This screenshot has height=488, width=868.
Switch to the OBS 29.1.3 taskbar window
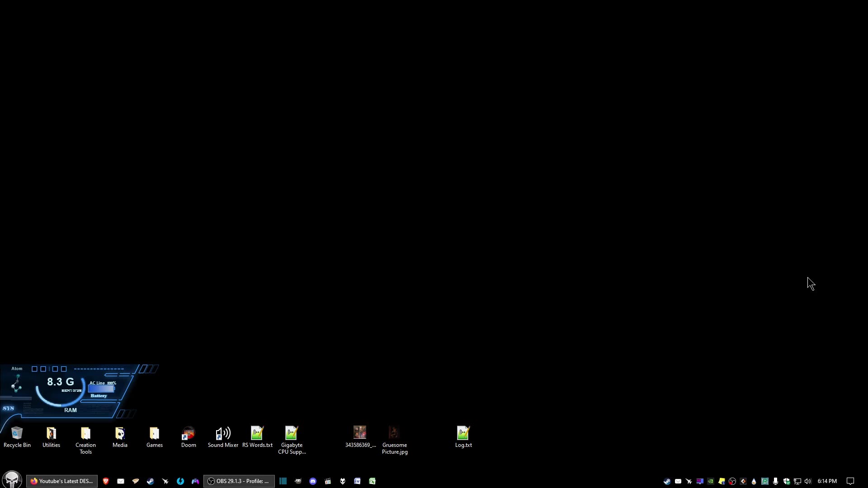coord(239,481)
